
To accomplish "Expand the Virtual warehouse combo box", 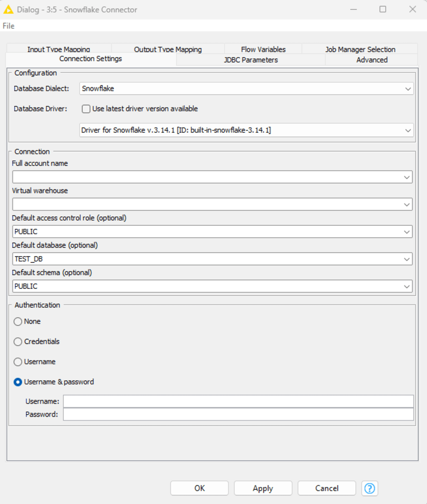I will pyautogui.click(x=407, y=204).
